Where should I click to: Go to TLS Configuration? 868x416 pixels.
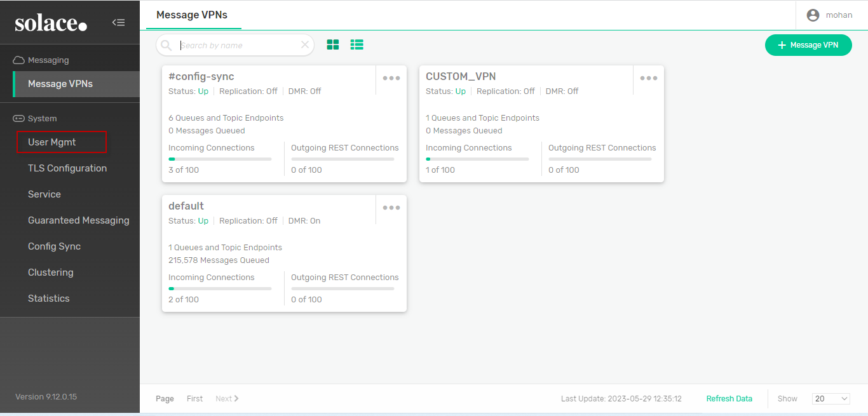coord(67,168)
